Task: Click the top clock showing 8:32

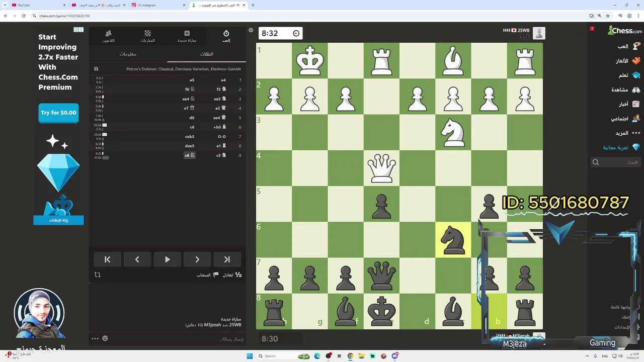Action: tap(280, 33)
